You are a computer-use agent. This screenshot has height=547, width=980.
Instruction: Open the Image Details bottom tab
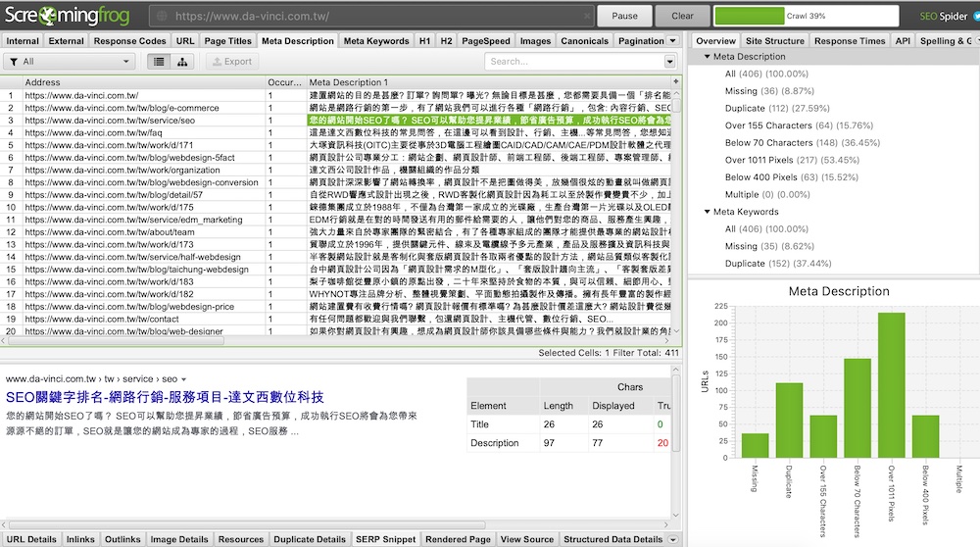[178, 539]
